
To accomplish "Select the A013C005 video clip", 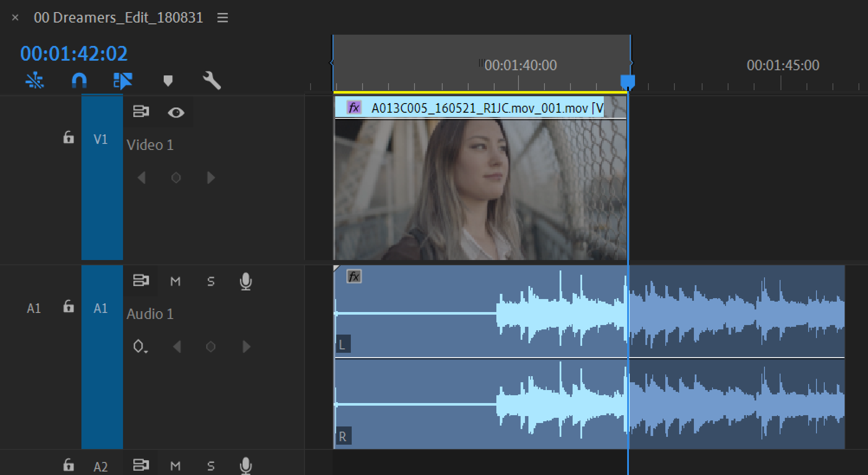I will tap(480, 186).
